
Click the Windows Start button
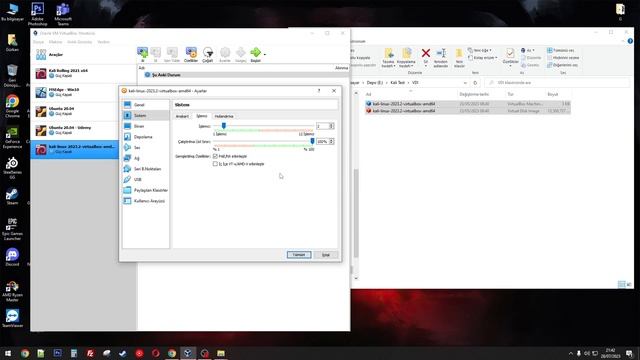click(8, 353)
